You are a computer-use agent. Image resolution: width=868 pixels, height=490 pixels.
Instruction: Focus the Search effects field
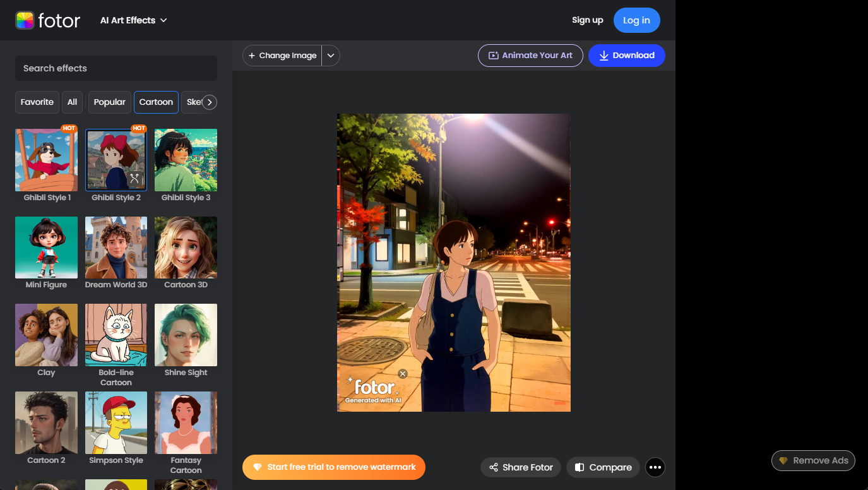(x=116, y=68)
